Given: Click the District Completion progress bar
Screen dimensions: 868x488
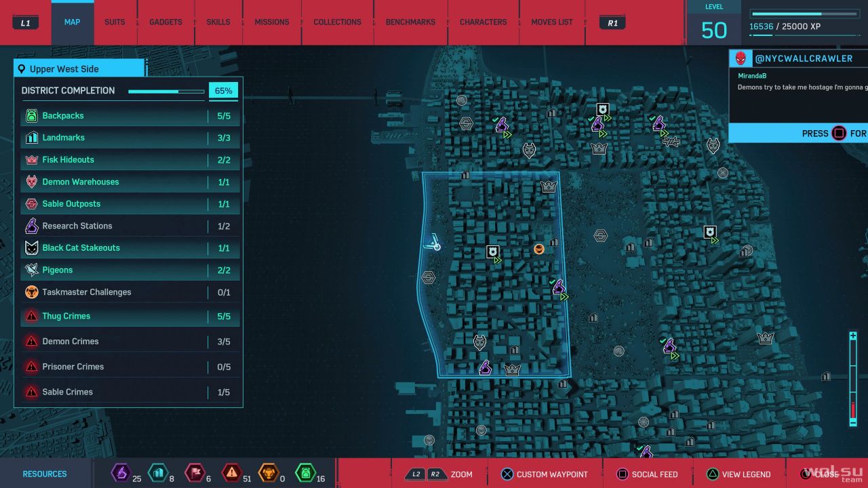Looking at the screenshot, I should (x=166, y=91).
